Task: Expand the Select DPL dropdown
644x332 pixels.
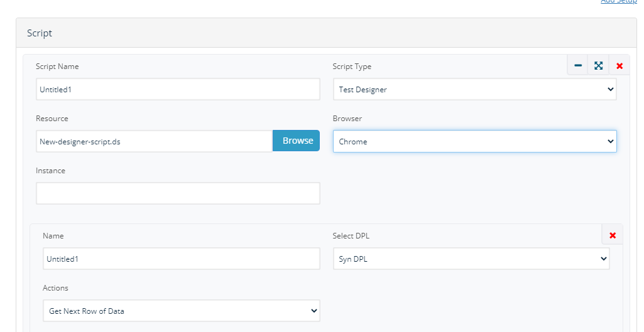Action: [x=471, y=259]
